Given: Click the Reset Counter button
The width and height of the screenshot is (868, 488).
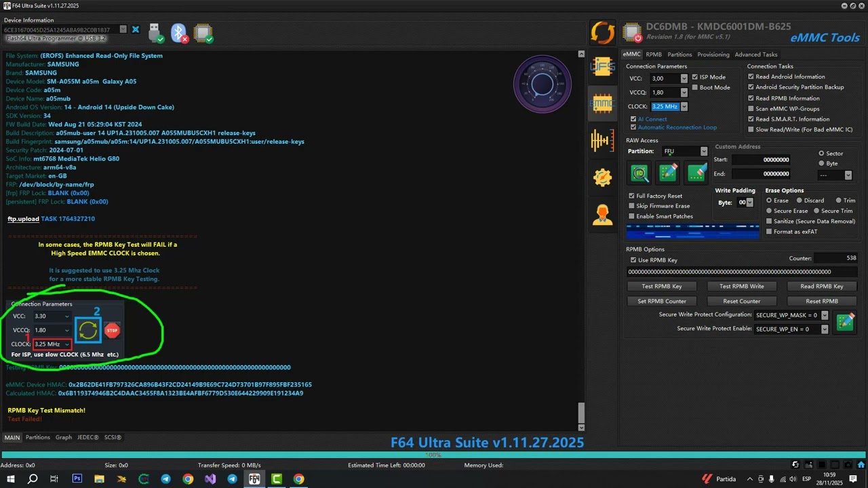Looking at the screenshot, I should pyautogui.click(x=741, y=301).
